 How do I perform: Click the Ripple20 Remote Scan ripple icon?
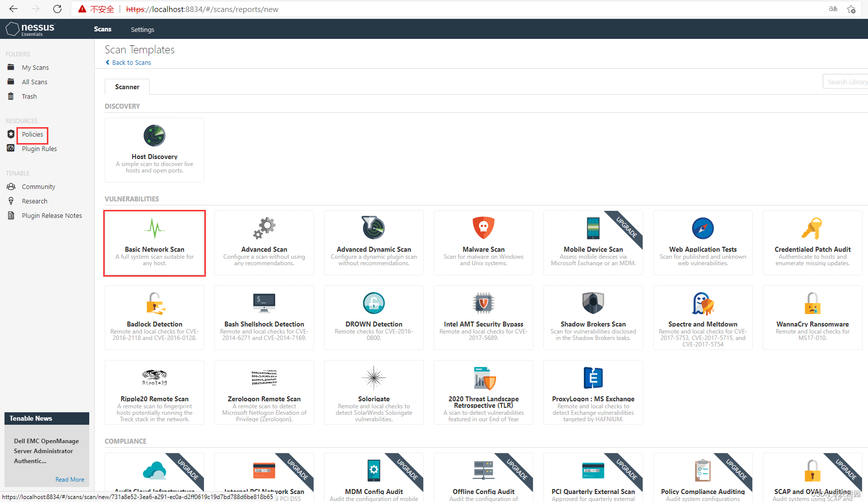click(155, 377)
